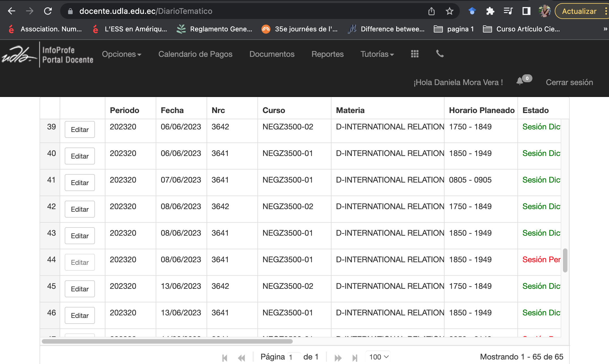Open the apps grid icon in navbar
The height and width of the screenshot is (364, 609).
[x=415, y=54]
